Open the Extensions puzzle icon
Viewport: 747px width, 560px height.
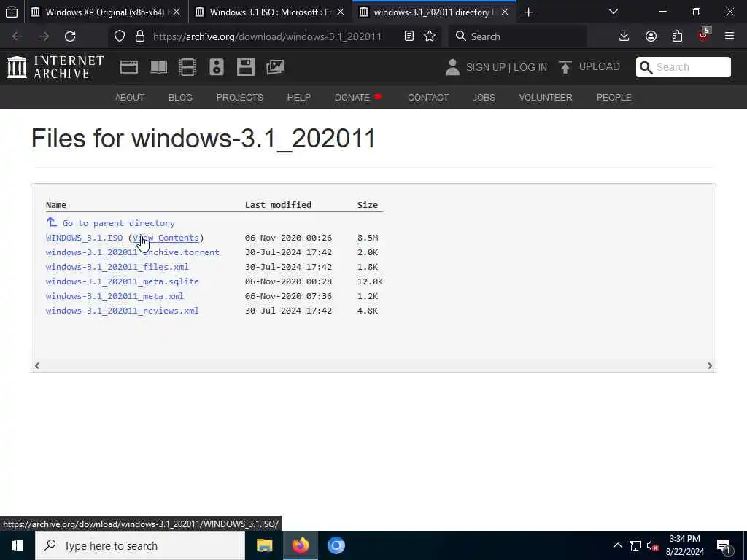pyautogui.click(x=677, y=36)
